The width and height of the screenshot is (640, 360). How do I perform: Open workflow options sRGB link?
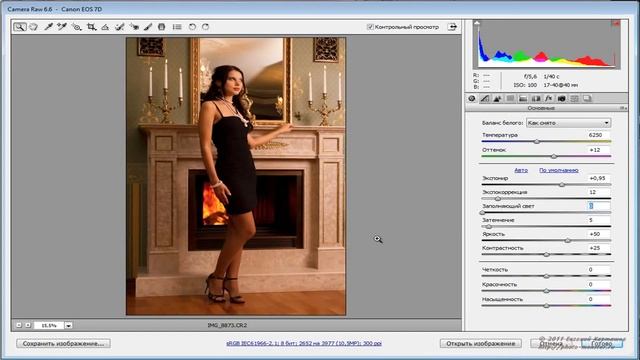click(x=304, y=343)
